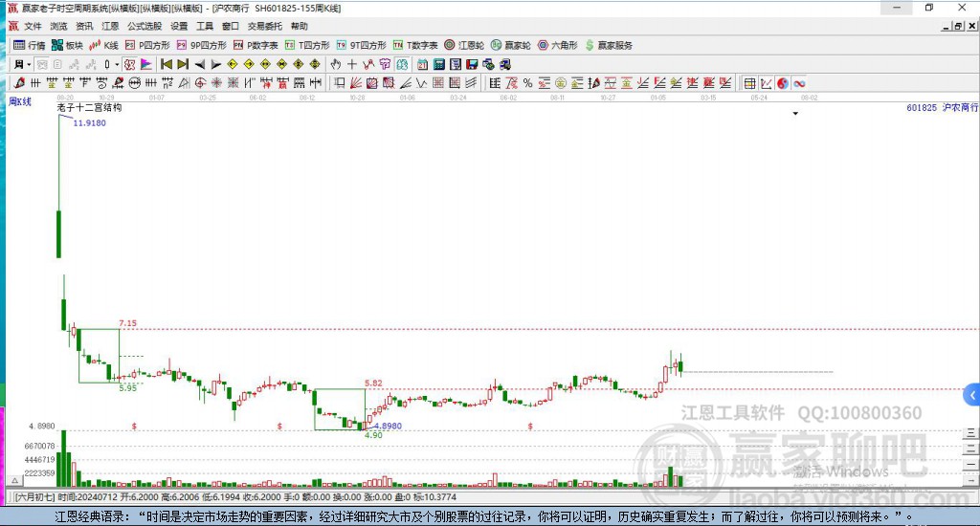Open the 板块 sector view
The image size is (980, 526).
click(68, 45)
